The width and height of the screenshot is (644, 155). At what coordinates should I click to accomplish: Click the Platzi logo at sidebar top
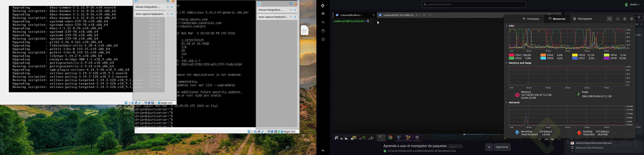323,6
